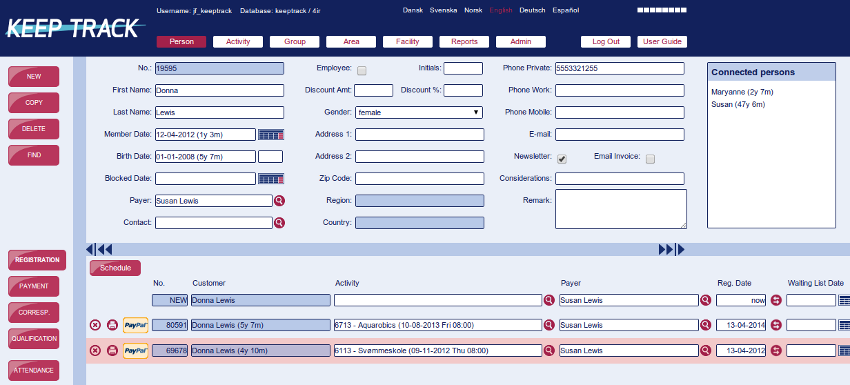850x385 pixels.
Task: Search activity for Aquarobics row
Action: tap(549, 325)
